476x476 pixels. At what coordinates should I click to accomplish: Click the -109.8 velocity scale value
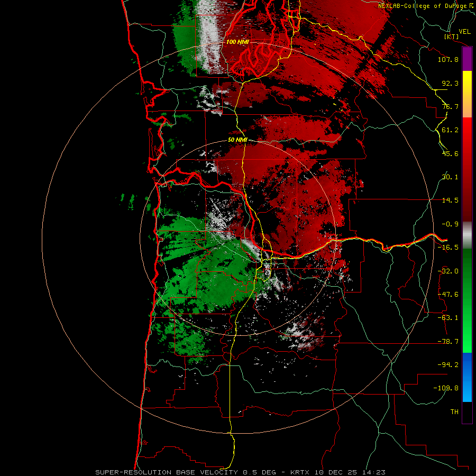446,388
